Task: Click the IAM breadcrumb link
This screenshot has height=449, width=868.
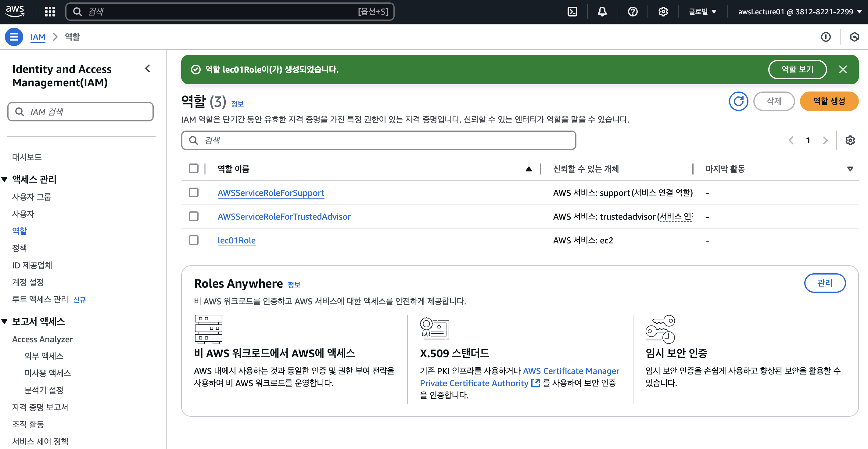Action: (x=38, y=37)
